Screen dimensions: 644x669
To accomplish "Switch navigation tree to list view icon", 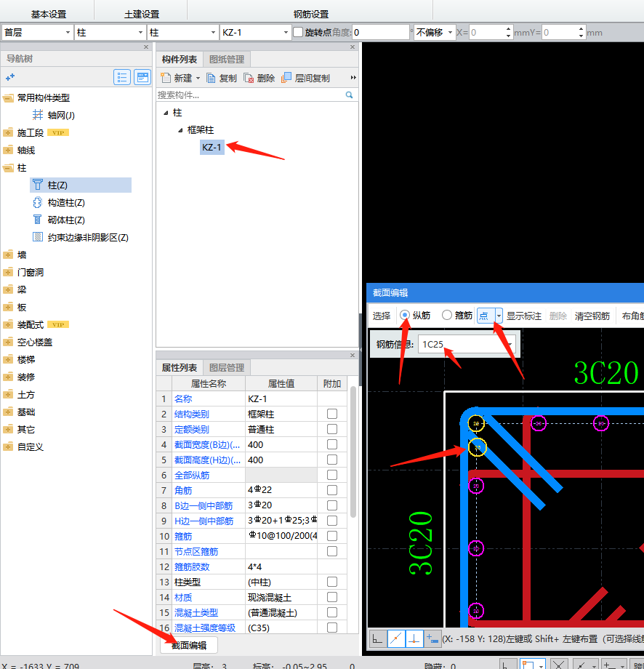I will coord(122,77).
